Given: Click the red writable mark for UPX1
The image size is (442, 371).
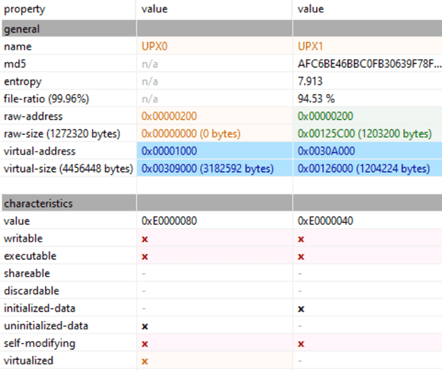Looking at the screenshot, I should [x=301, y=239].
